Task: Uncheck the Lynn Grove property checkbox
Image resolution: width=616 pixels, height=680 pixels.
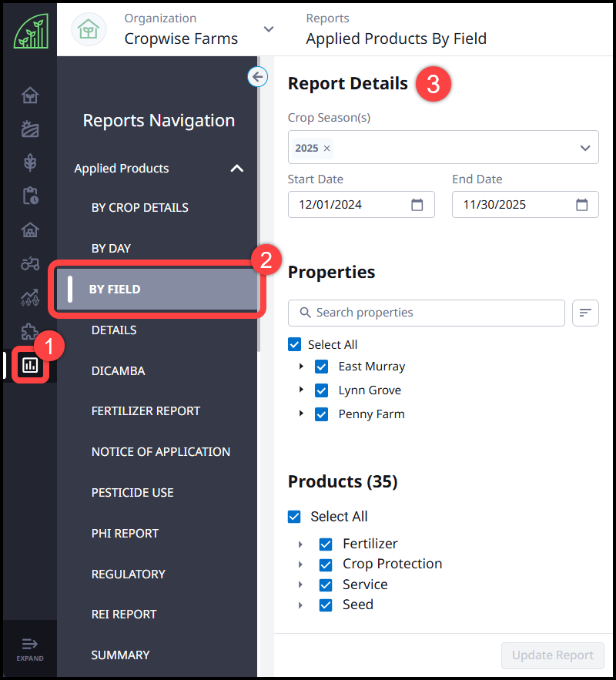Action: pyautogui.click(x=321, y=390)
